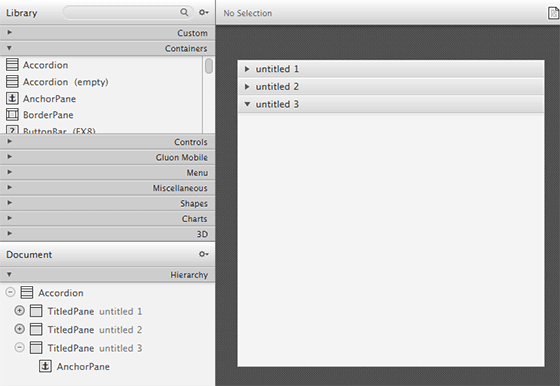Collapse the Accordion node in Hierarchy
The height and width of the screenshot is (386, 560).
(x=10, y=292)
